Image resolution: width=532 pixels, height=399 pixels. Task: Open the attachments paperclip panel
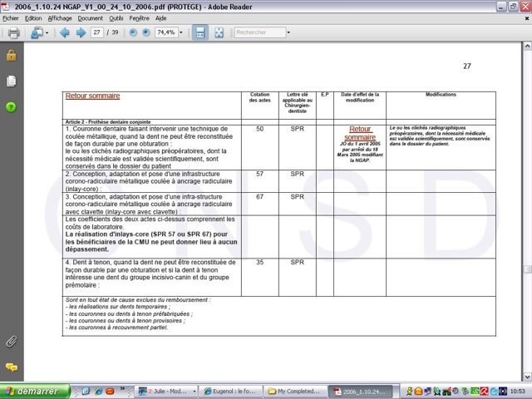[11, 341]
